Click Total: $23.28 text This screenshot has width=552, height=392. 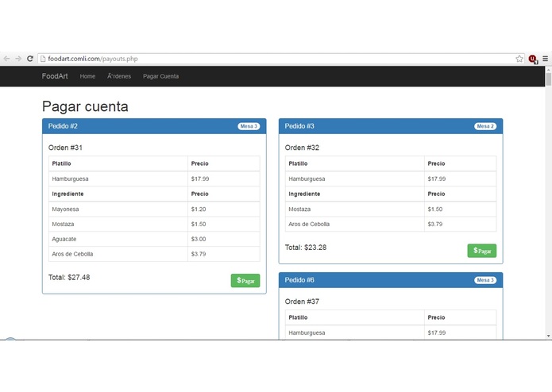(306, 248)
